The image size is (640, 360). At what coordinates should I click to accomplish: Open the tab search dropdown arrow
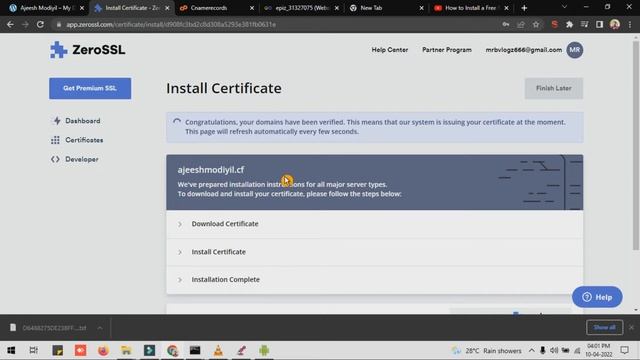pyautogui.click(x=564, y=7)
